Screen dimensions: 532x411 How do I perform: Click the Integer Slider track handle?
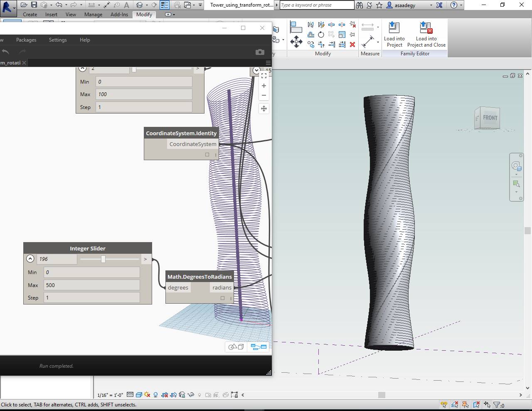(x=103, y=259)
